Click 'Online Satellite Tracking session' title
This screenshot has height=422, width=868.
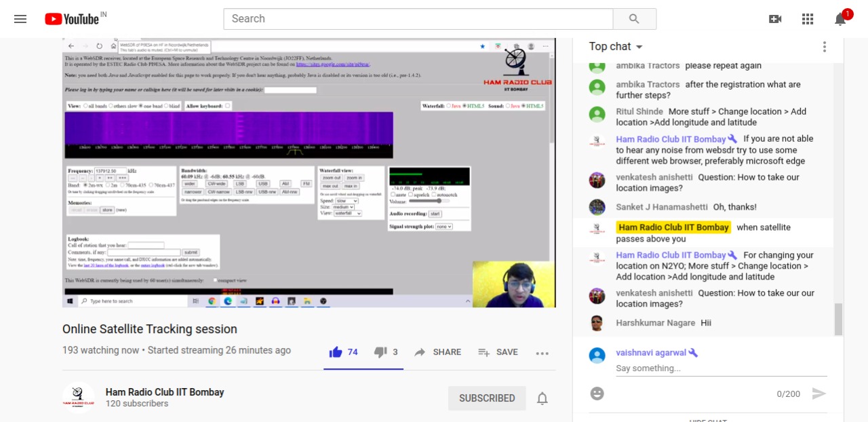tap(150, 329)
